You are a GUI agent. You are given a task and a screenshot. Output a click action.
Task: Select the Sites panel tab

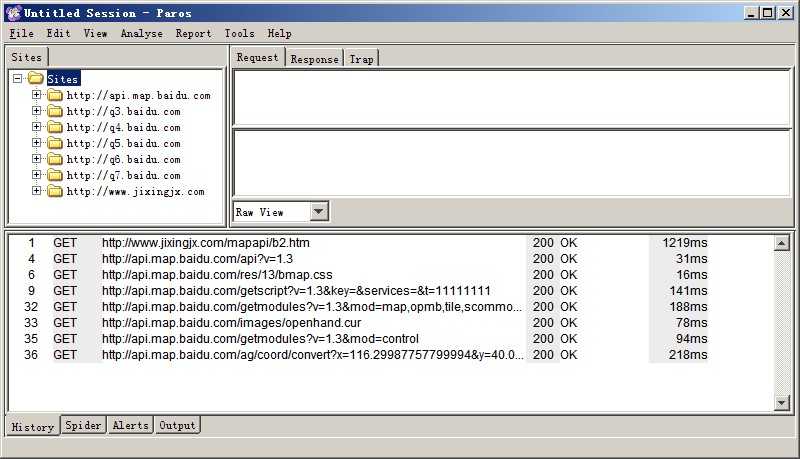[x=27, y=57]
